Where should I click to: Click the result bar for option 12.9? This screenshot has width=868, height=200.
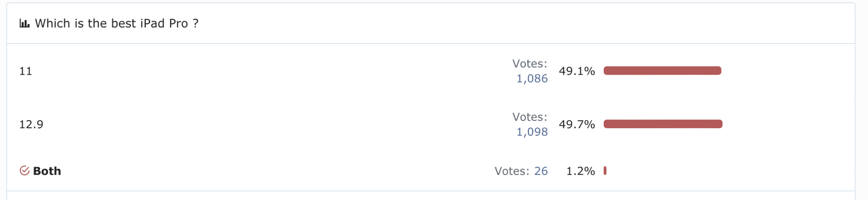coord(663,124)
